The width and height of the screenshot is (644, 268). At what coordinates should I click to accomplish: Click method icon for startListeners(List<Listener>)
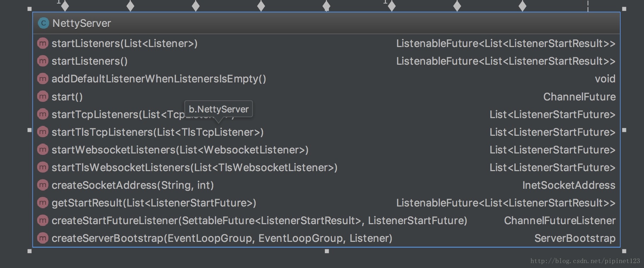point(43,43)
